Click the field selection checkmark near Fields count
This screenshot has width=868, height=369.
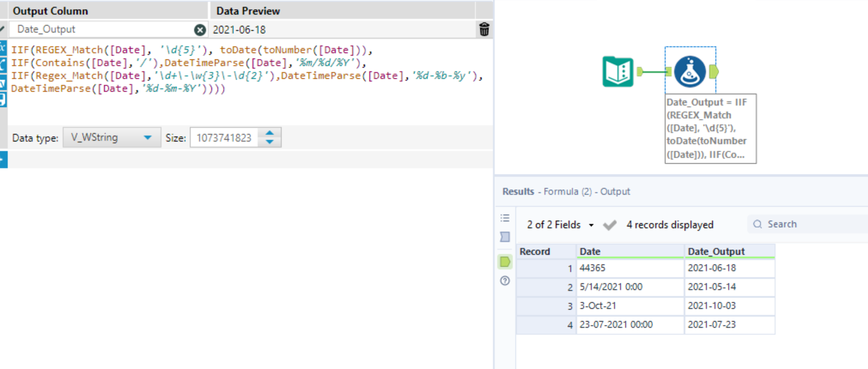pyautogui.click(x=610, y=225)
